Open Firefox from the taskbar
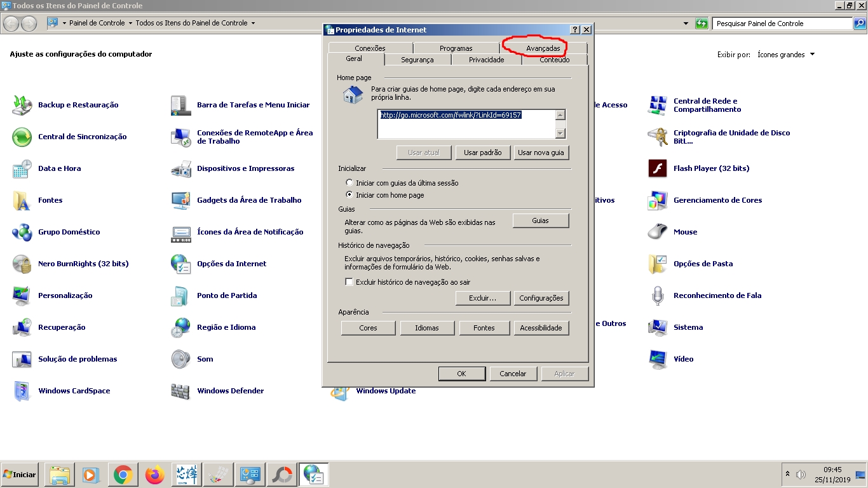Image resolution: width=868 pixels, height=488 pixels. click(x=154, y=475)
